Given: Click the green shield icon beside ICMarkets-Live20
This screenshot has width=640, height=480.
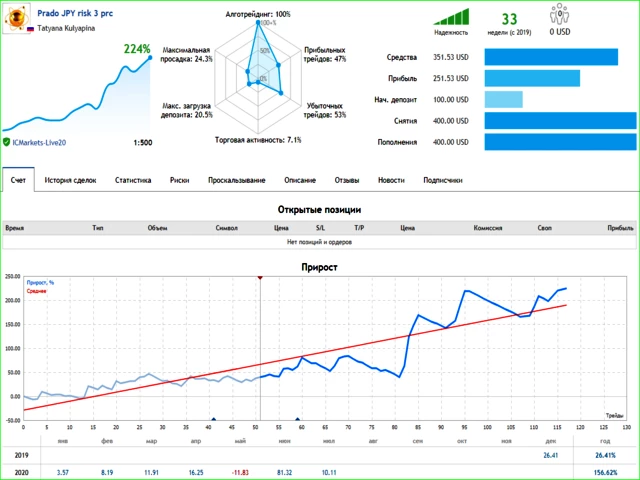Looking at the screenshot, I should [7, 143].
